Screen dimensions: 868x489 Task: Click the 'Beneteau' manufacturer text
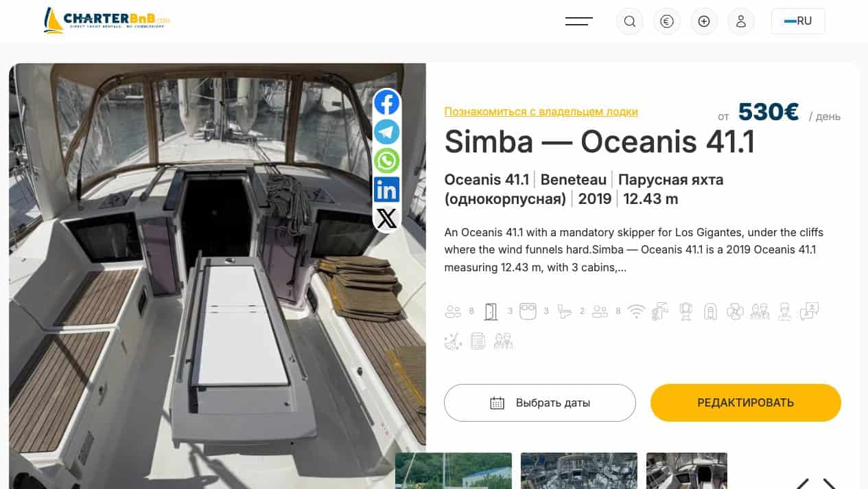pos(574,180)
